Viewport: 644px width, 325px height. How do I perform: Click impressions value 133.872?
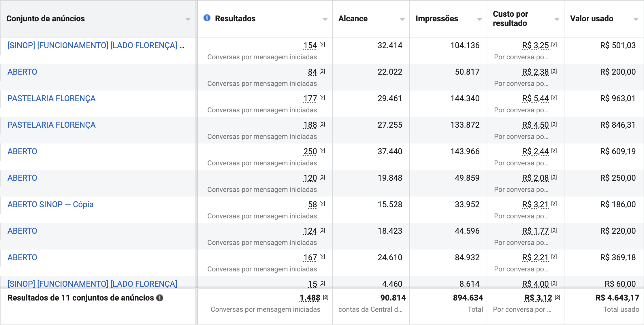[465, 125]
